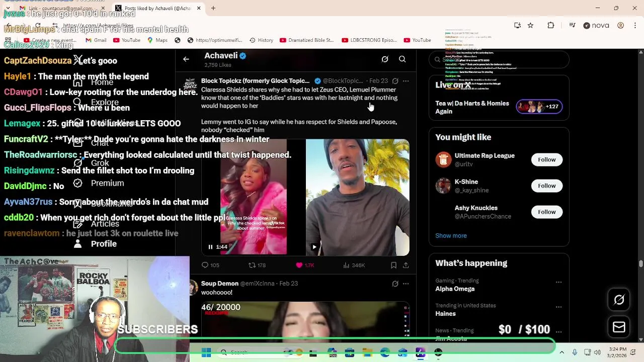
Task: Open more options for Alpha Omega trend
Action: click(x=558, y=282)
